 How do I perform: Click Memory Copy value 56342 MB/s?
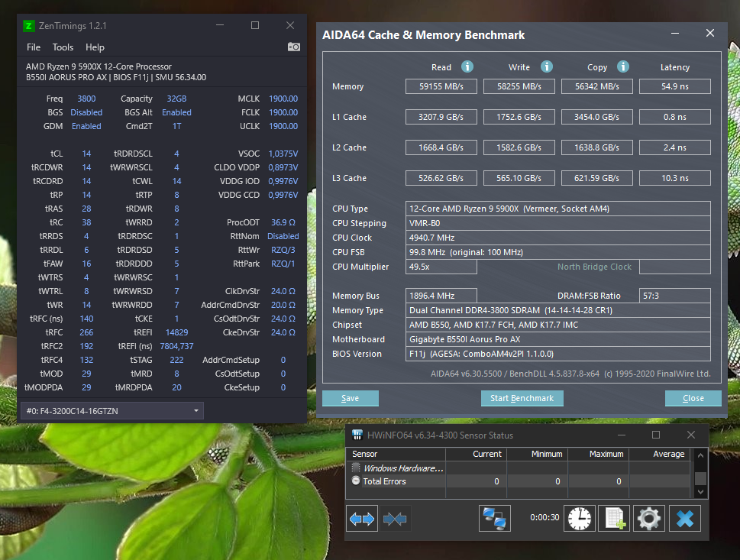click(597, 86)
